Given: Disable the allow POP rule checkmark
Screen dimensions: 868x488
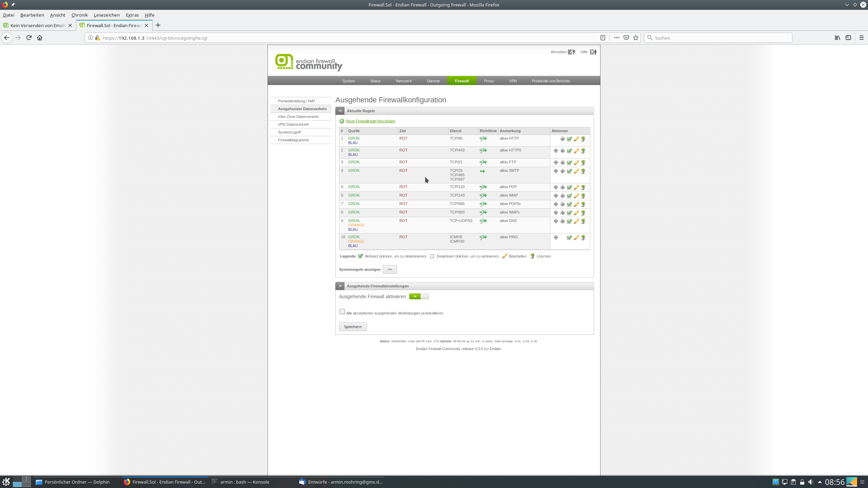Looking at the screenshot, I should click(569, 187).
